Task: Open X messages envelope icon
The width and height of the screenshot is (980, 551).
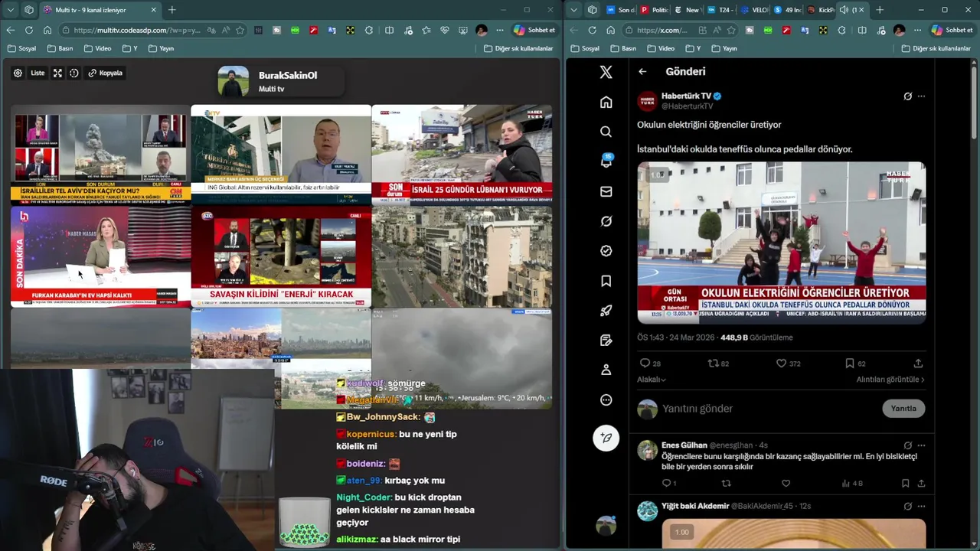Action: coord(606,191)
